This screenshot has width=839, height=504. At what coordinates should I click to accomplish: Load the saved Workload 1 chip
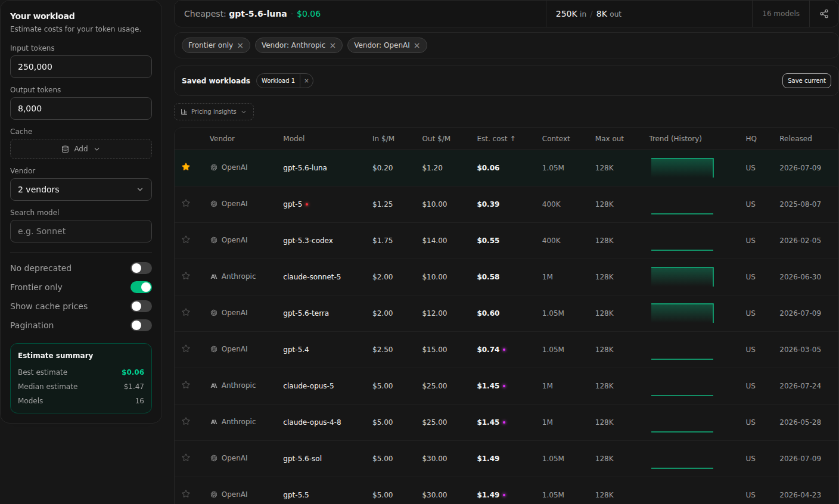click(x=278, y=80)
